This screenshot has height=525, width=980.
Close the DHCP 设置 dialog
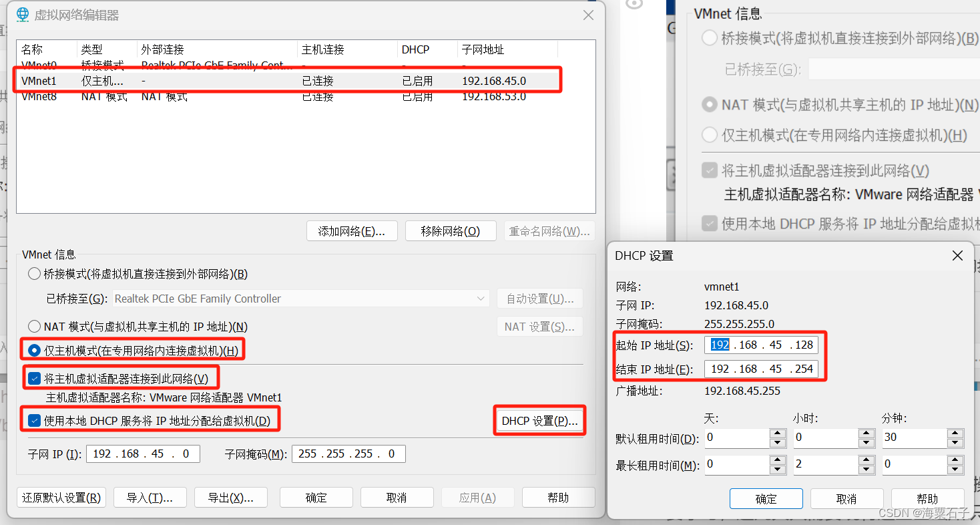coord(957,256)
